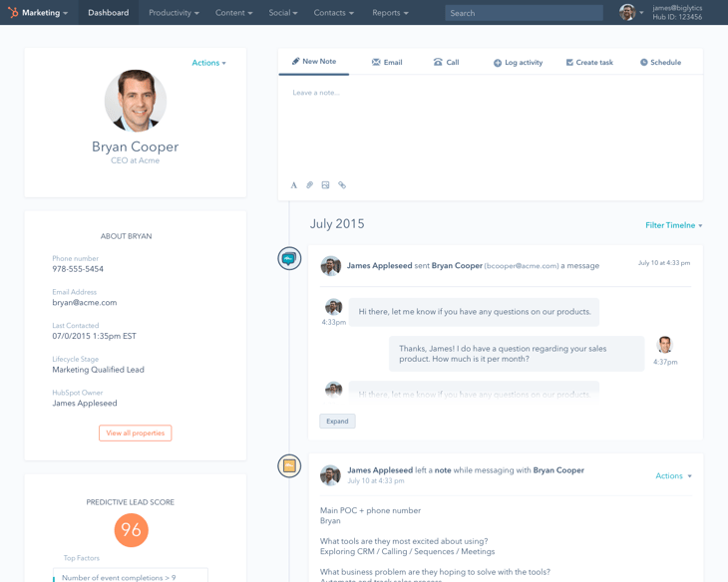Click the user avatar in top navigation
This screenshot has height=582, width=728.
(627, 13)
